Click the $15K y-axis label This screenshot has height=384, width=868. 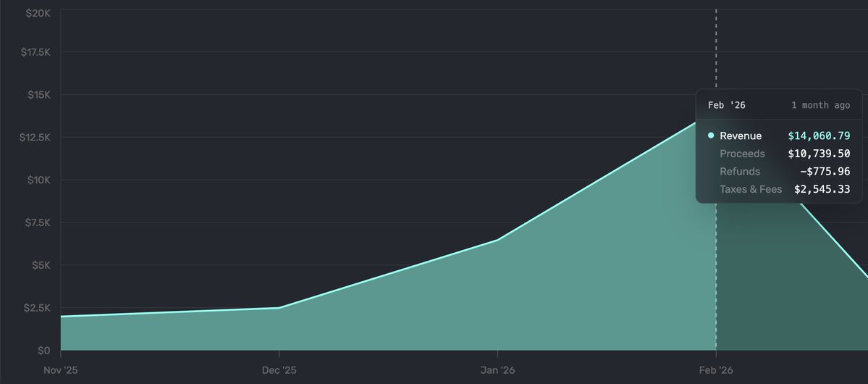(x=39, y=94)
